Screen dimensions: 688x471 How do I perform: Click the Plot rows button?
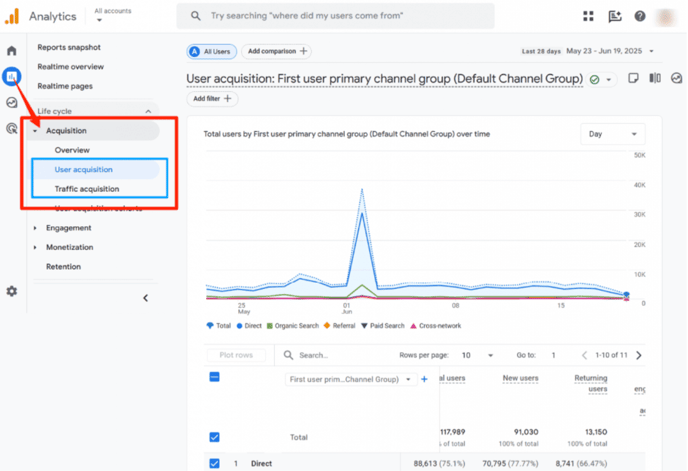[236, 355]
